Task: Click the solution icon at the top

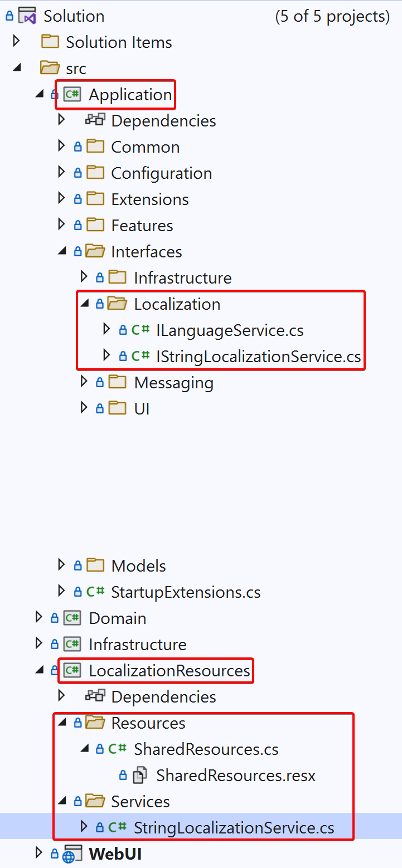Action: point(26,15)
